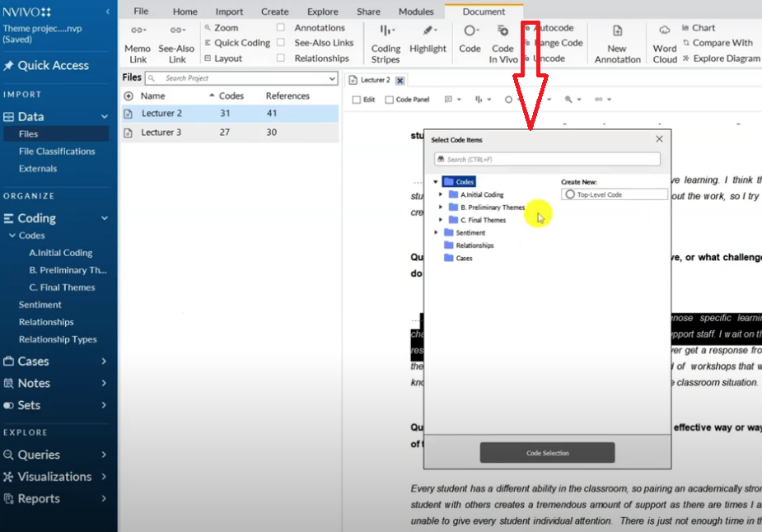
Task: Click the Code Selection button
Action: [547, 453]
